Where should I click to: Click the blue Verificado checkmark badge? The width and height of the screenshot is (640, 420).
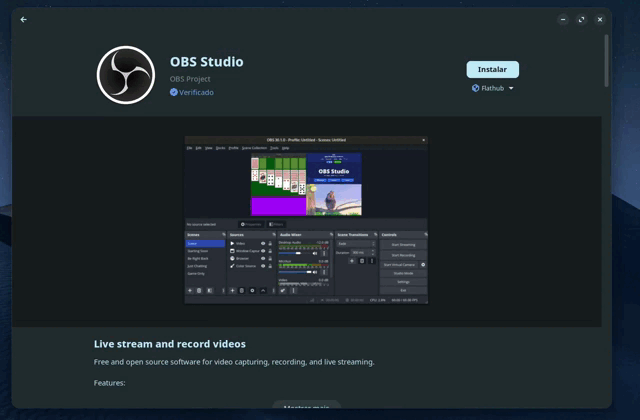point(174,92)
